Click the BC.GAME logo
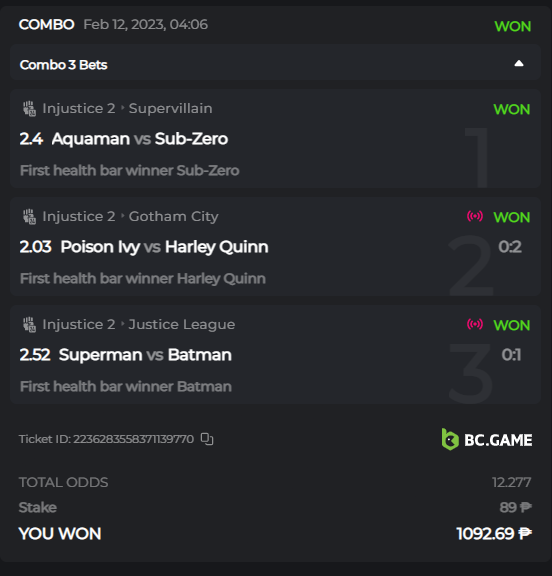This screenshot has height=576, width=552. tap(487, 439)
